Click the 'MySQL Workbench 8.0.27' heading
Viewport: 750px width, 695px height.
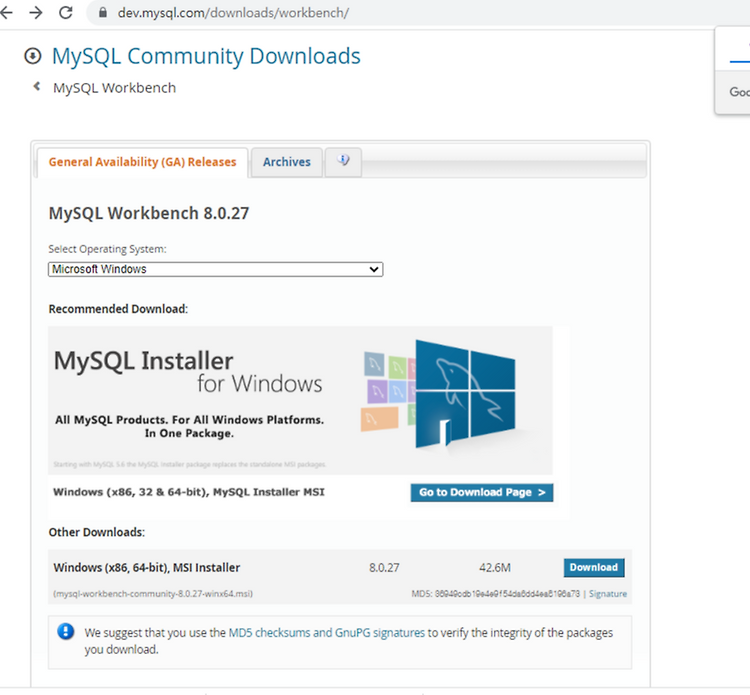[149, 213]
